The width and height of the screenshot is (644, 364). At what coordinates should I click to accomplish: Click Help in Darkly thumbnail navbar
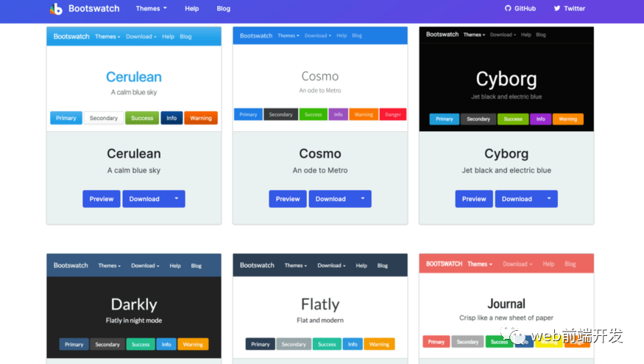click(x=175, y=266)
